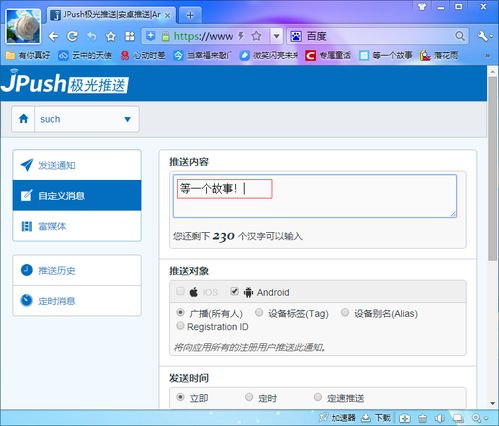Expand the such application dropdown
The height and width of the screenshot is (426, 499).
point(127,119)
